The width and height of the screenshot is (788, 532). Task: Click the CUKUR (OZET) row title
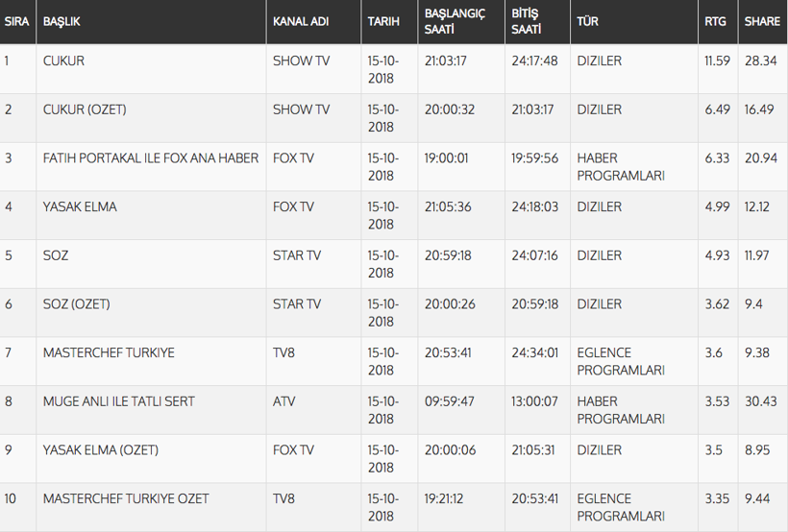coord(85,109)
